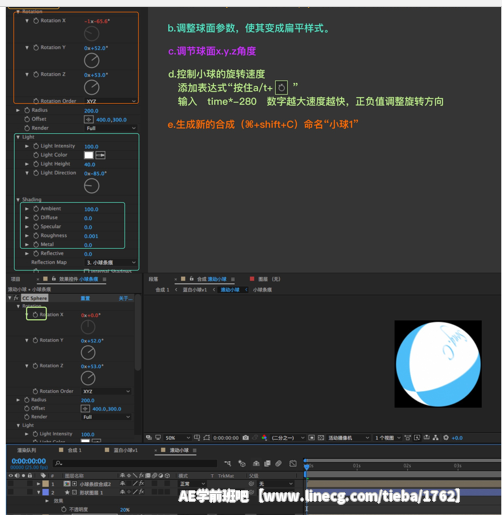Image resolution: width=502 pixels, height=515 pixels.
Task: Click the Light Direction dial at -85 degrees
Action: click(91, 186)
